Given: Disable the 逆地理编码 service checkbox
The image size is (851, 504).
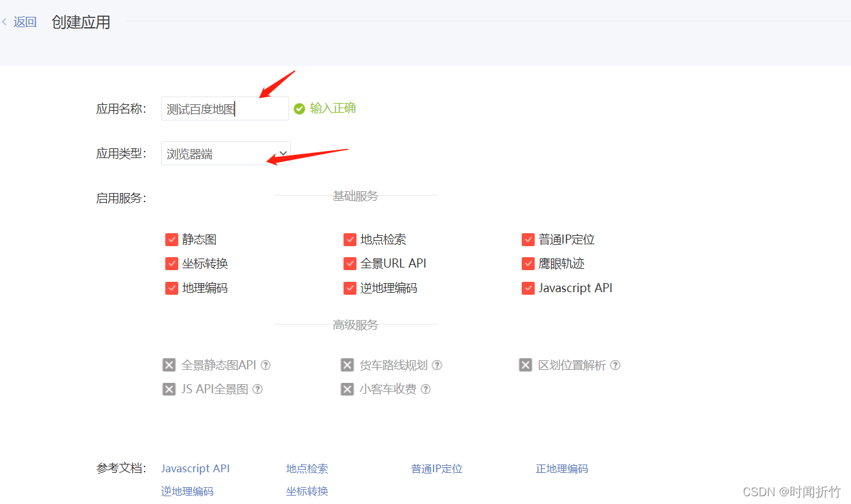Looking at the screenshot, I should coord(350,288).
